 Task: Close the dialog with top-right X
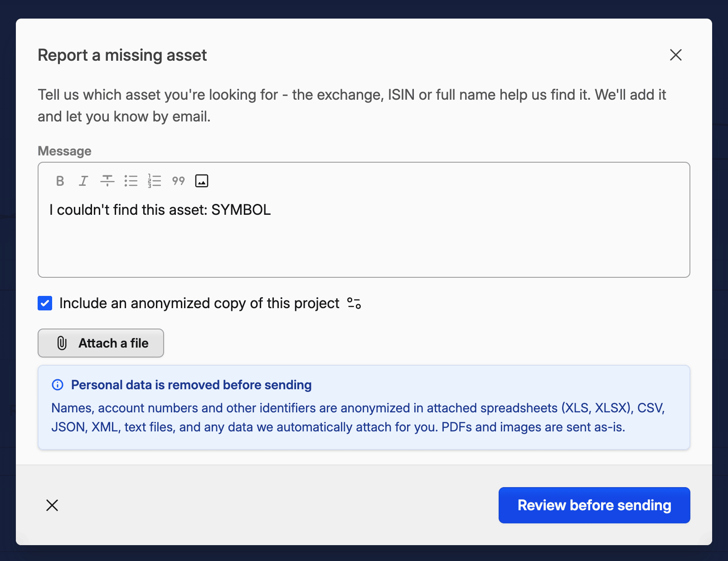pos(676,55)
